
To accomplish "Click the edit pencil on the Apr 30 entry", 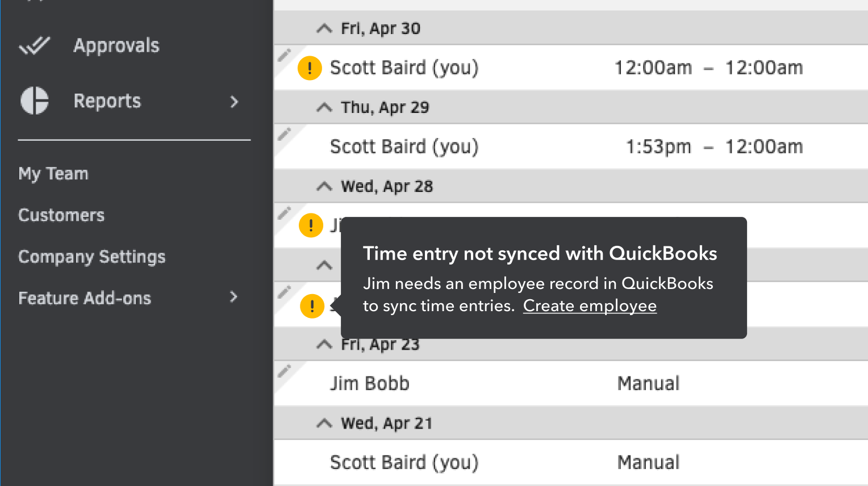I will [284, 56].
